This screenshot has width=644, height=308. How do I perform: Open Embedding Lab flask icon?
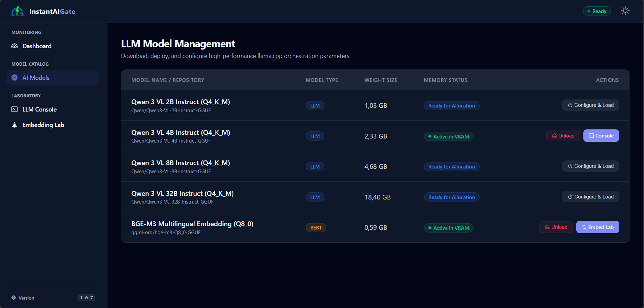14,125
